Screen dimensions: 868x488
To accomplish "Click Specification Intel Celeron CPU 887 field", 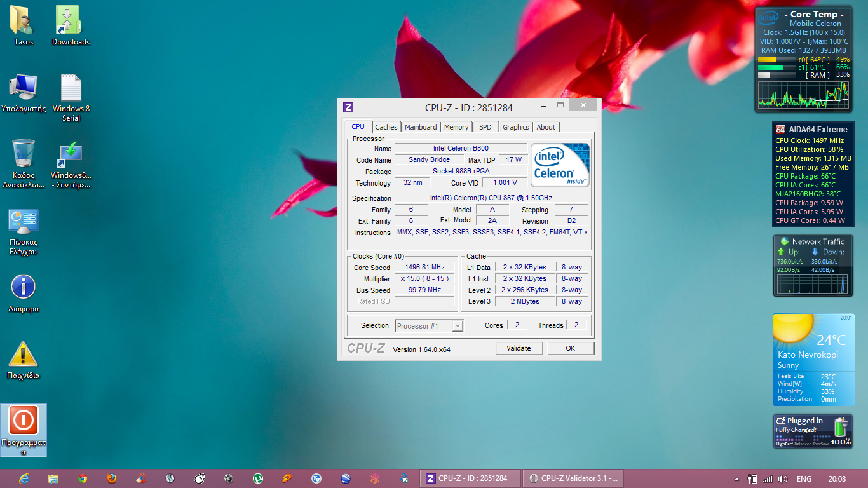I will click(x=491, y=198).
